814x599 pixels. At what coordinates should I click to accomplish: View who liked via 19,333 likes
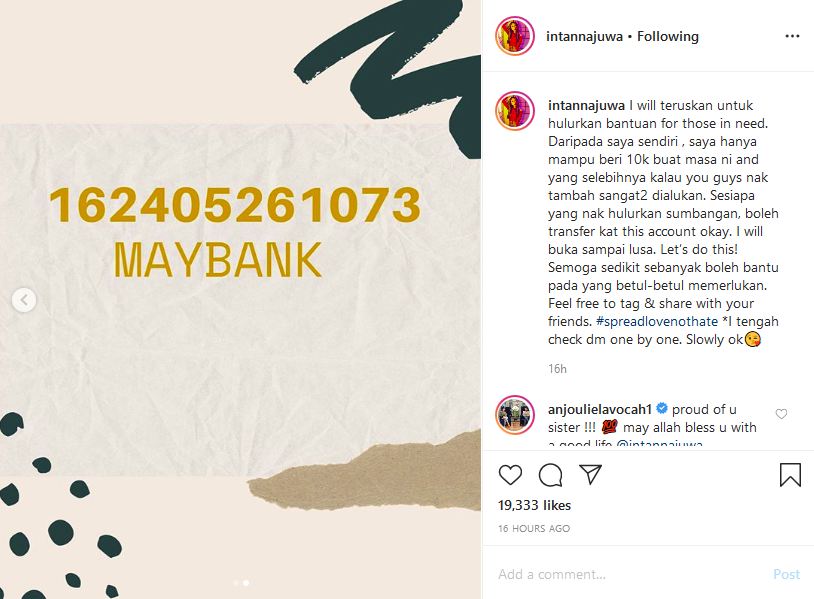tap(534, 505)
